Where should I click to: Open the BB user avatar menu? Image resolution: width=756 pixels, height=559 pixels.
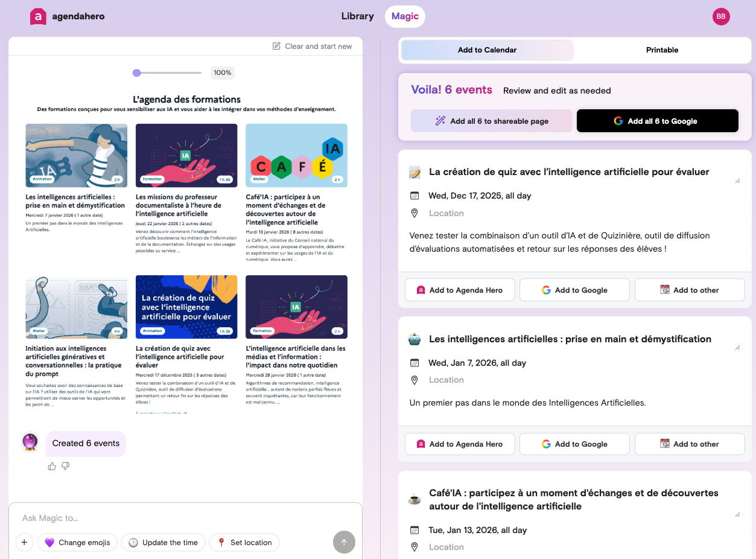coord(721,17)
